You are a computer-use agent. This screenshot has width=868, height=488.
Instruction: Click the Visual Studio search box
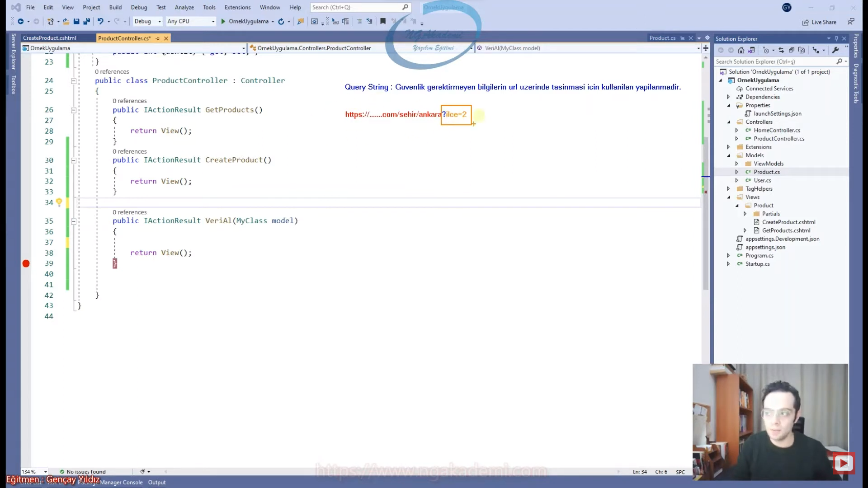coord(360,7)
